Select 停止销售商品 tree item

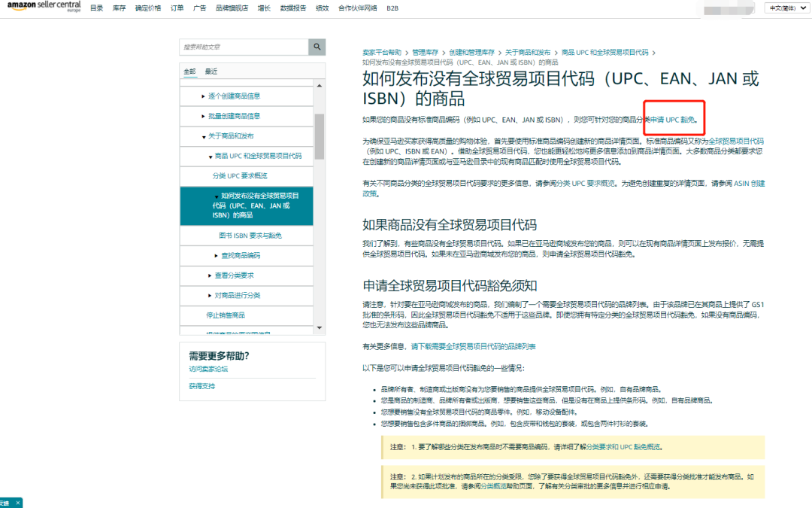pyautogui.click(x=226, y=315)
